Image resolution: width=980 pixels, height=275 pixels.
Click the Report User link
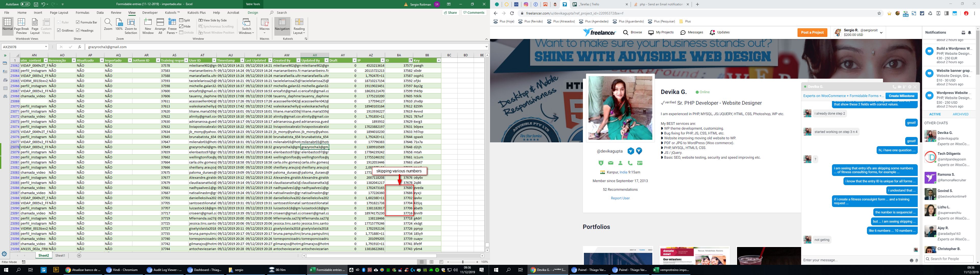(620, 198)
